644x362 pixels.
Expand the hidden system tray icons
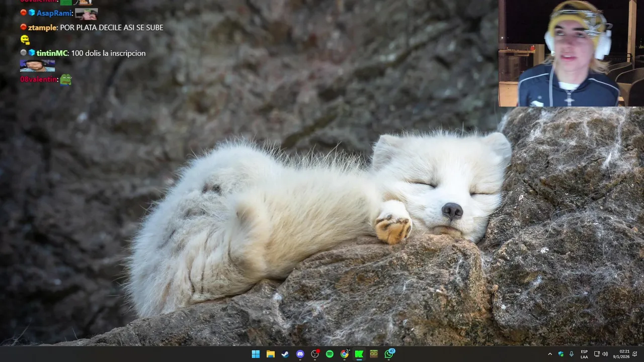550,354
